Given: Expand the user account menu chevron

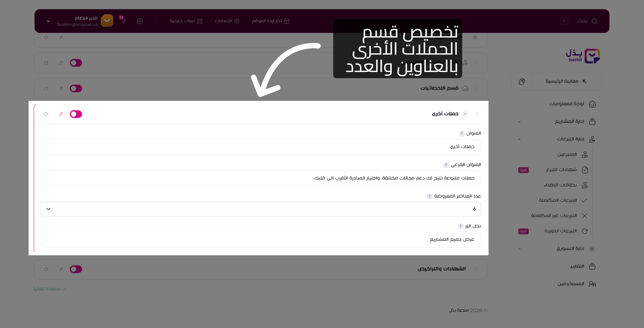Looking at the screenshot, I should pyautogui.click(x=48, y=21).
